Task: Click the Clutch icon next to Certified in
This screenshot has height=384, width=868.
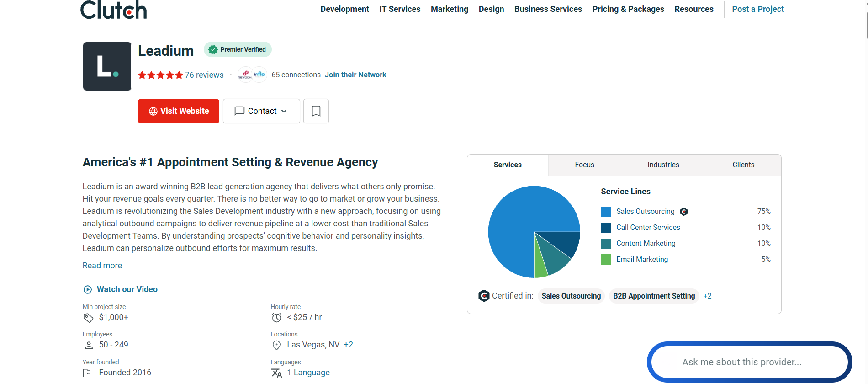Action: (x=484, y=296)
